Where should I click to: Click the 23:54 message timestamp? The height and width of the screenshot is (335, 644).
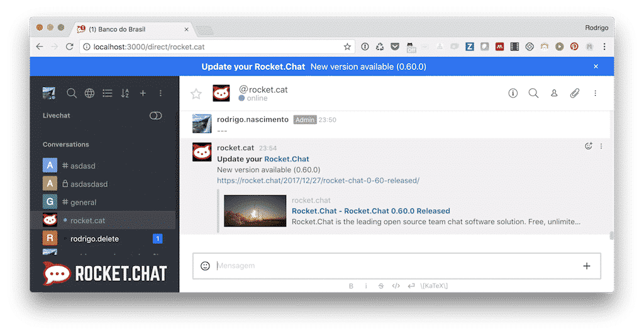pyautogui.click(x=268, y=148)
